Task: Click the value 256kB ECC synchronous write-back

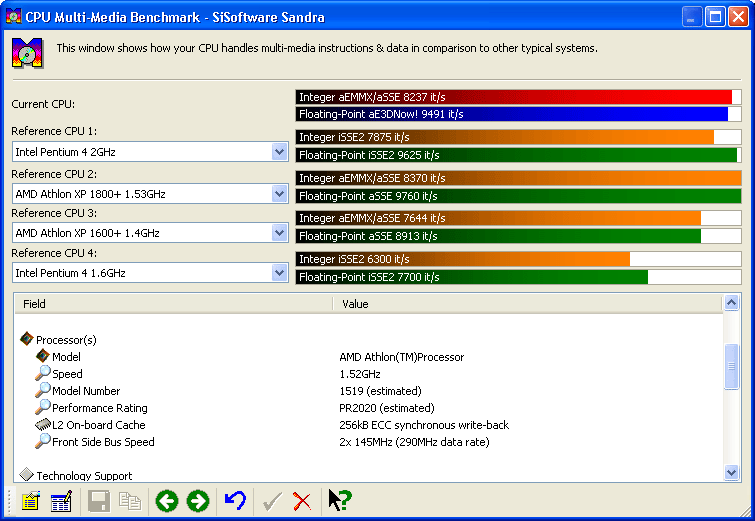Action: click(x=424, y=425)
